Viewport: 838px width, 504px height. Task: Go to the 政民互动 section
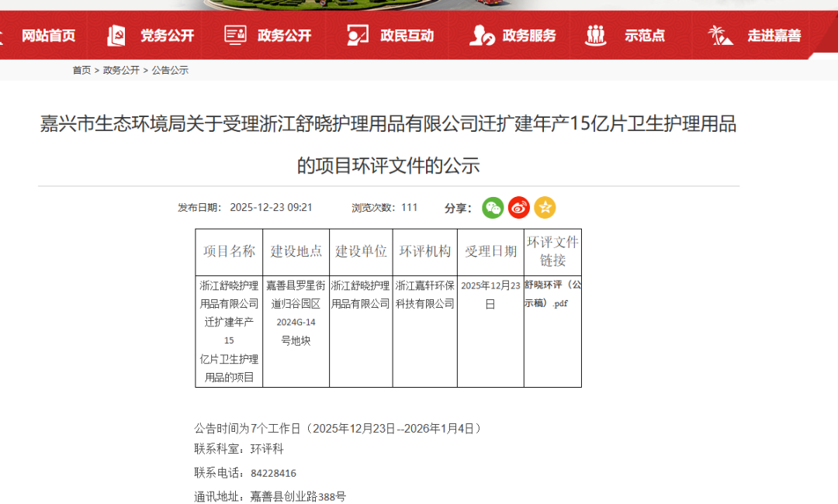[x=407, y=36]
